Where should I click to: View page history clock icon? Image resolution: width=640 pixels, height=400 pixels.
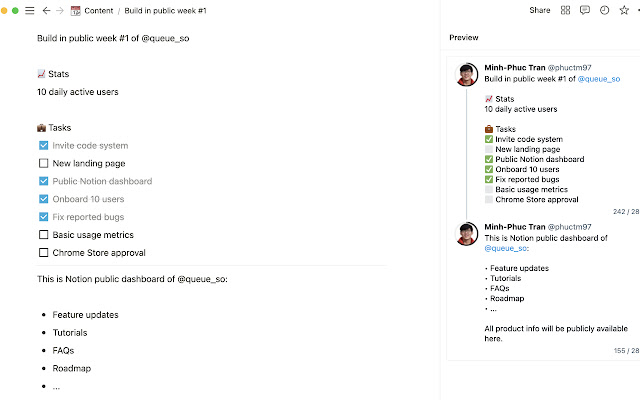[x=604, y=10]
